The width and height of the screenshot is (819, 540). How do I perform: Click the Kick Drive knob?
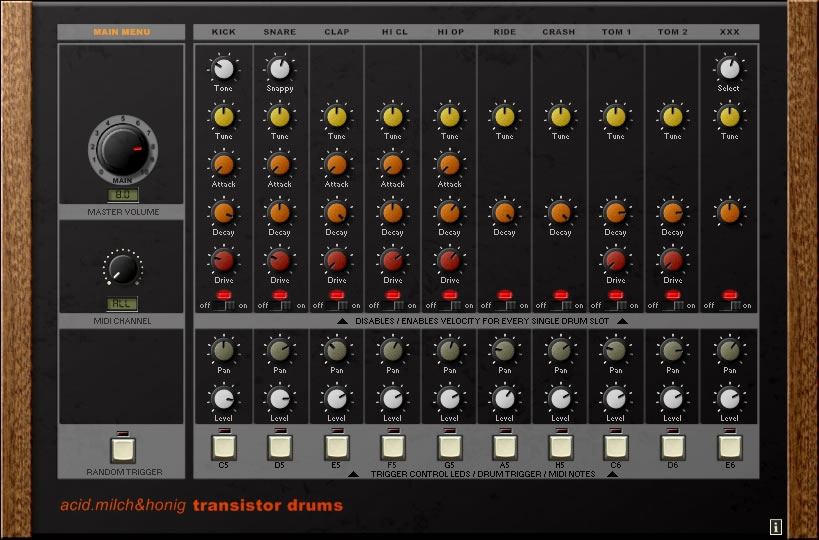[x=224, y=261]
